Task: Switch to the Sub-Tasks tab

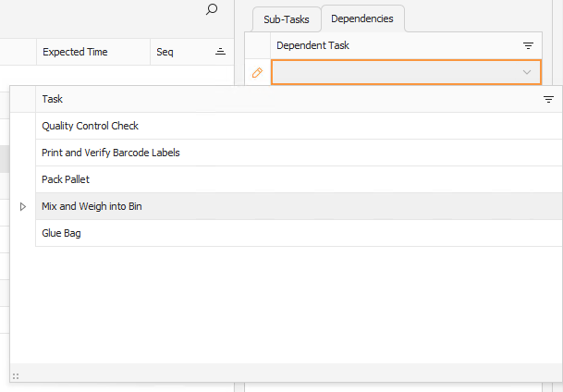Action: (287, 19)
